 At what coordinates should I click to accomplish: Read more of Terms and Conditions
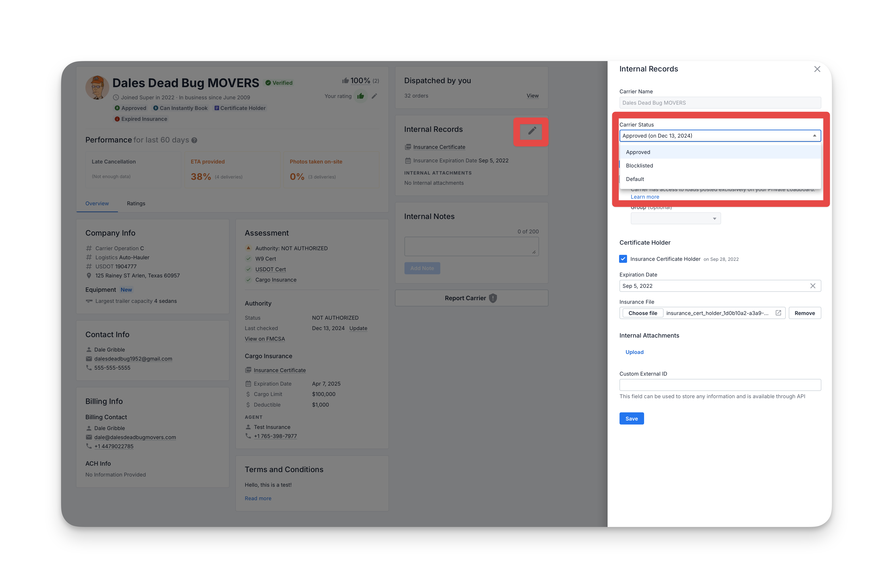[258, 498]
